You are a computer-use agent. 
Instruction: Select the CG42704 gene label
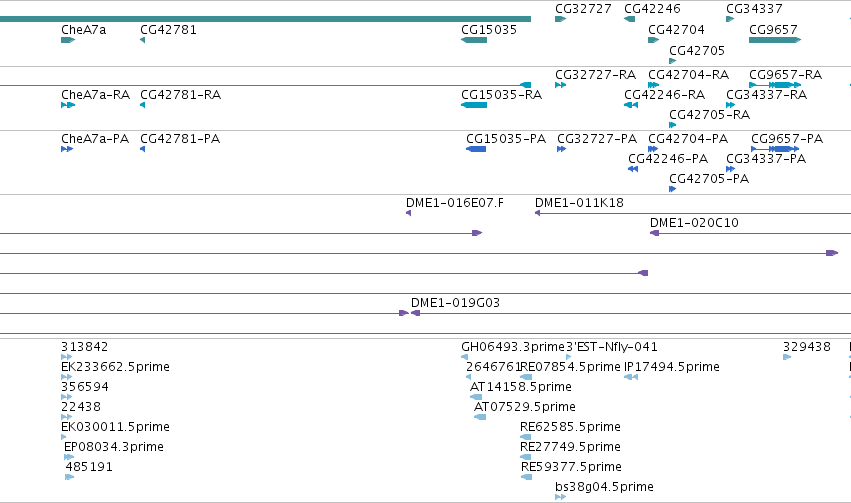click(x=676, y=30)
